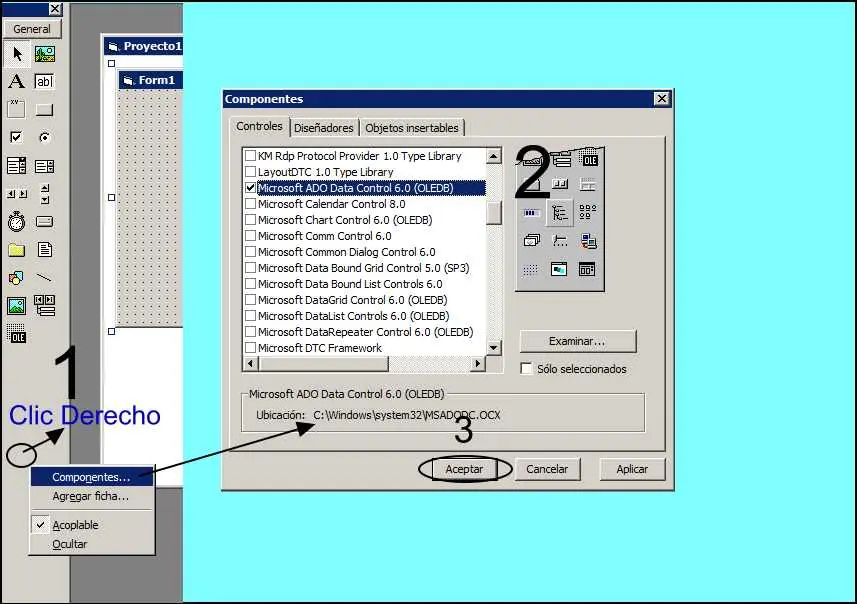
Task: Check KM Rdp Protocol Provider 1.0 Type Library
Action: pyautogui.click(x=250, y=156)
